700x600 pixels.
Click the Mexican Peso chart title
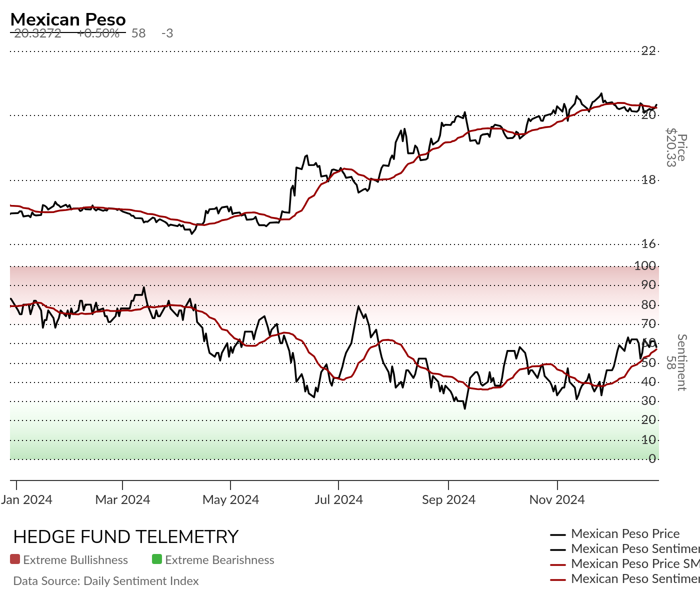point(68,19)
